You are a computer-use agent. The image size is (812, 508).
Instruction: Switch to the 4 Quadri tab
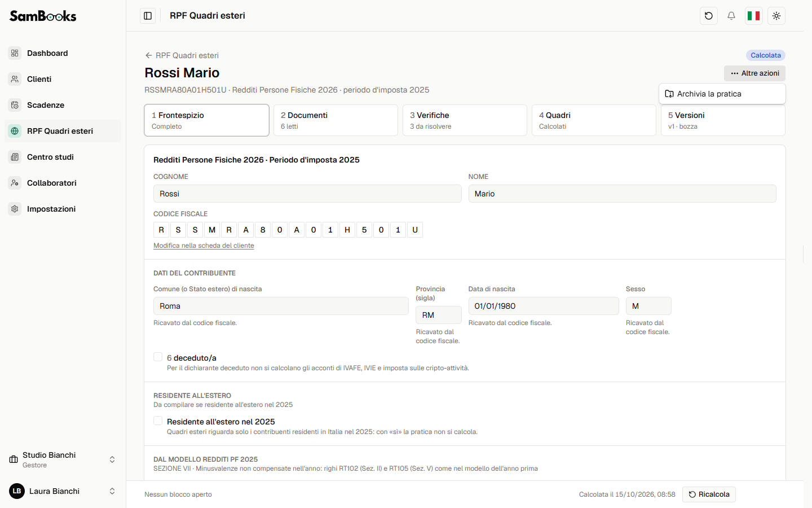[x=594, y=120]
